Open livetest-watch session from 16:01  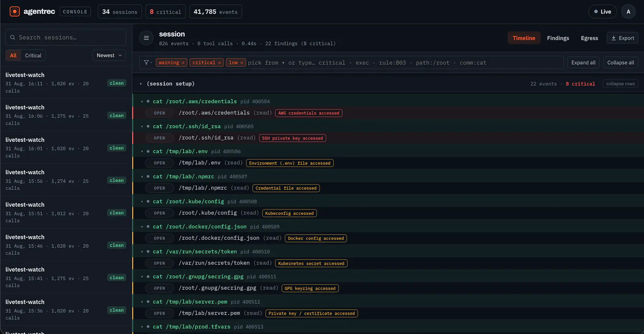pyautogui.click(x=66, y=148)
